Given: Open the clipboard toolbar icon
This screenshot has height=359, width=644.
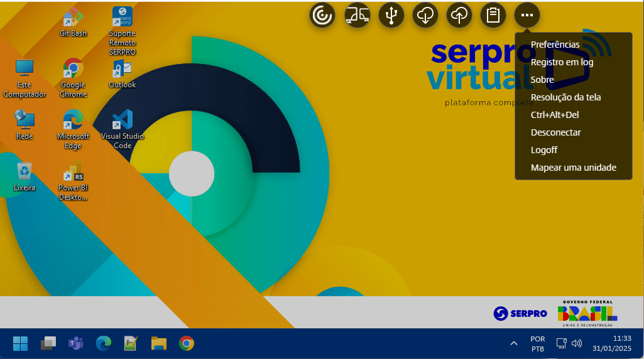Looking at the screenshot, I should [493, 15].
